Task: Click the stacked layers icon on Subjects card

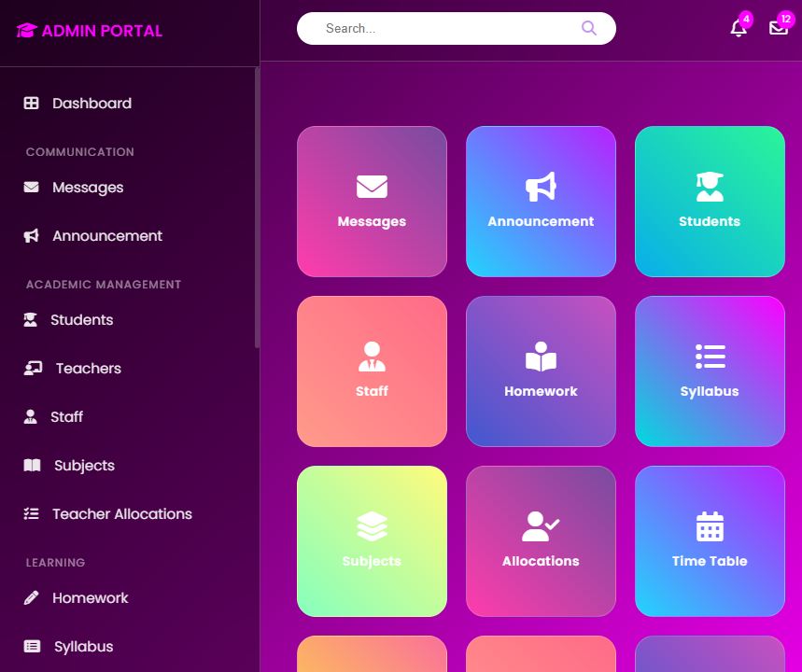Action: point(372,526)
